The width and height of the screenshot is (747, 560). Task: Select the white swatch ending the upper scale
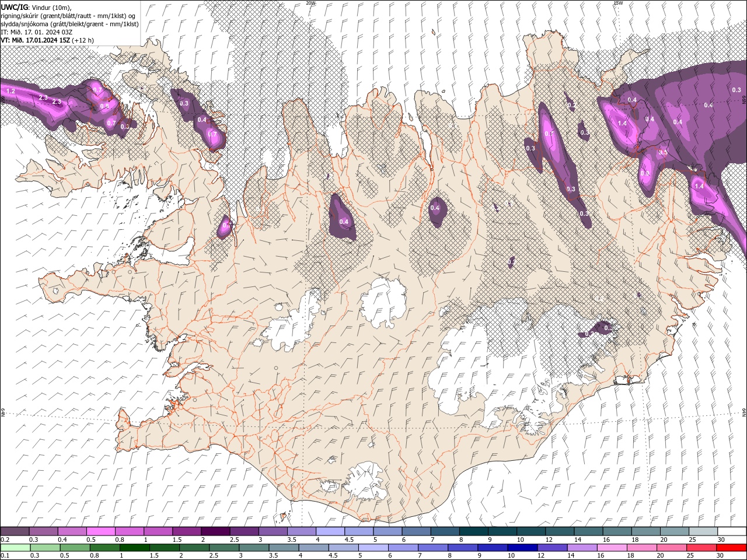tap(731, 531)
